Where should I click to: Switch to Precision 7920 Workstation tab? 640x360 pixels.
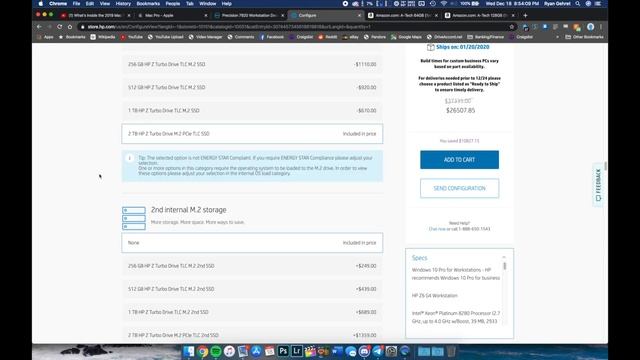point(249,15)
